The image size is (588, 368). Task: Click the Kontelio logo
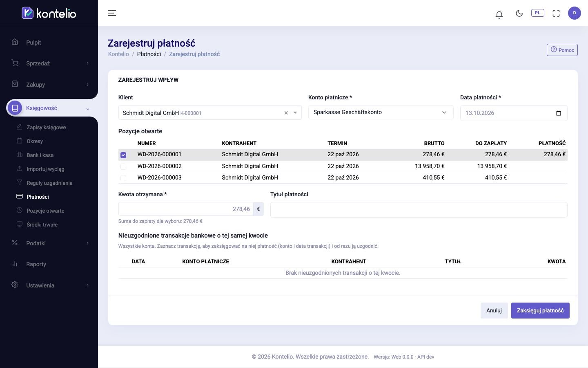49,13
